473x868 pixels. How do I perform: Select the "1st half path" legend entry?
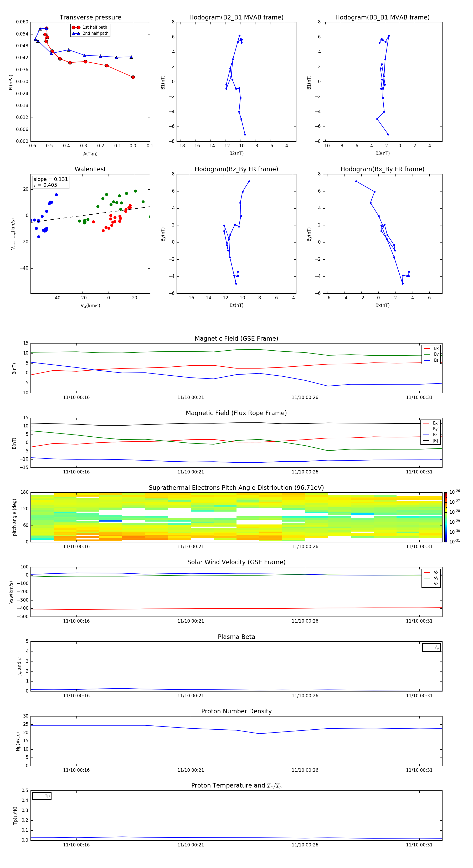tap(90, 27)
